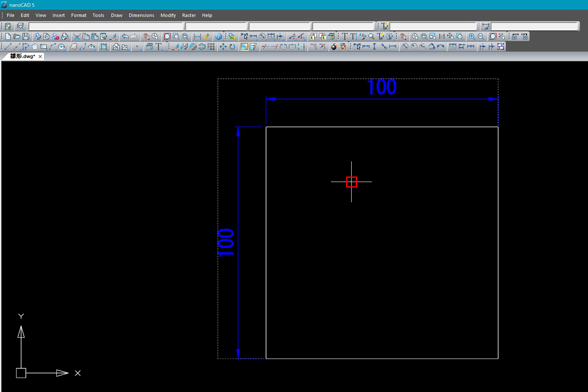Open the Dimensions menu
This screenshot has height=392, width=588.
[141, 15]
